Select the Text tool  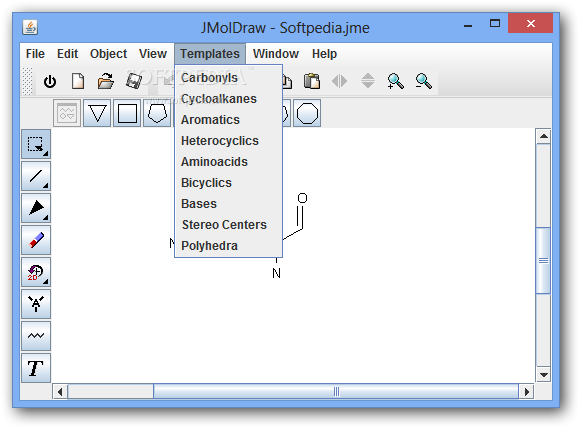coord(36,368)
